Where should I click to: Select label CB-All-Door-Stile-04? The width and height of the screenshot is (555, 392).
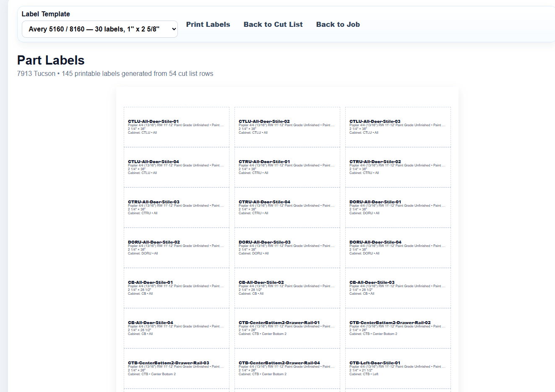coord(177,328)
